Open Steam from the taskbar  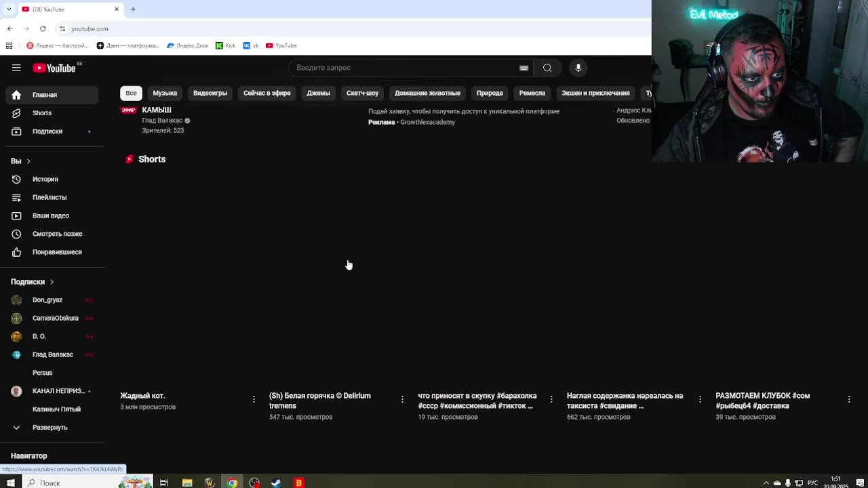tap(276, 483)
